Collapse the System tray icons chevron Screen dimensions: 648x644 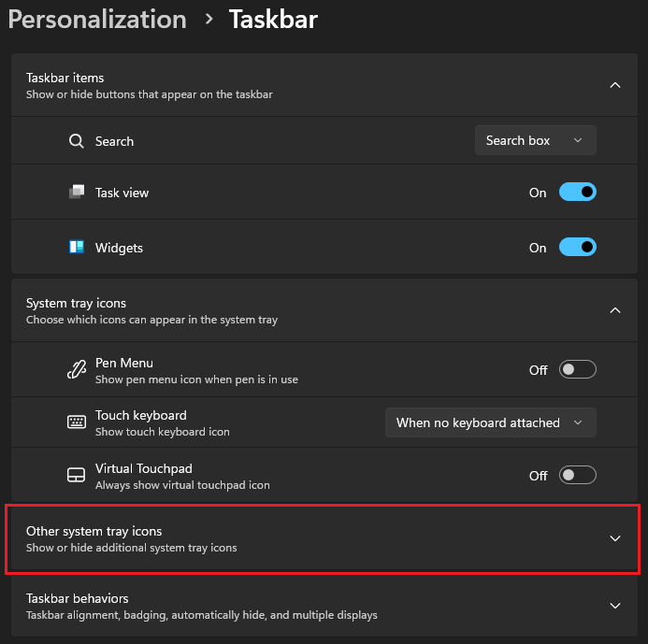click(615, 310)
